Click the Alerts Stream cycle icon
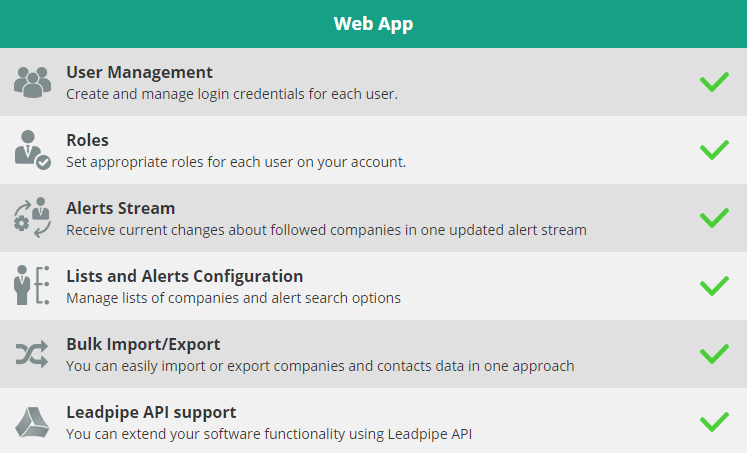This screenshot has width=747, height=453. [32, 218]
